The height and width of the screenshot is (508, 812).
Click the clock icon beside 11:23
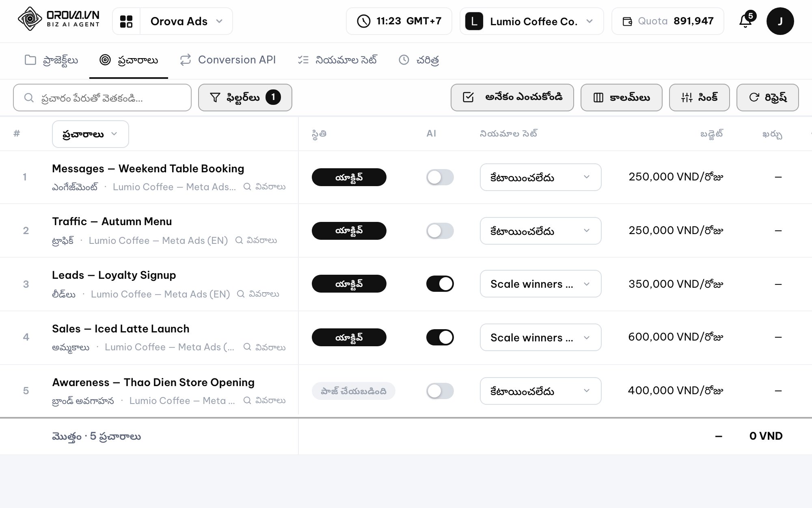coord(363,21)
